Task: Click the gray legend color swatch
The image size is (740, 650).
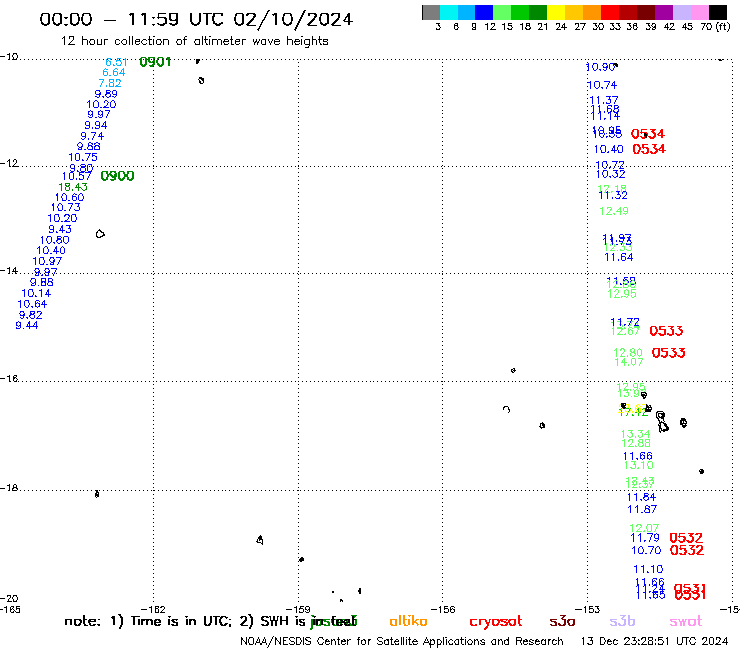Action: (431, 12)
